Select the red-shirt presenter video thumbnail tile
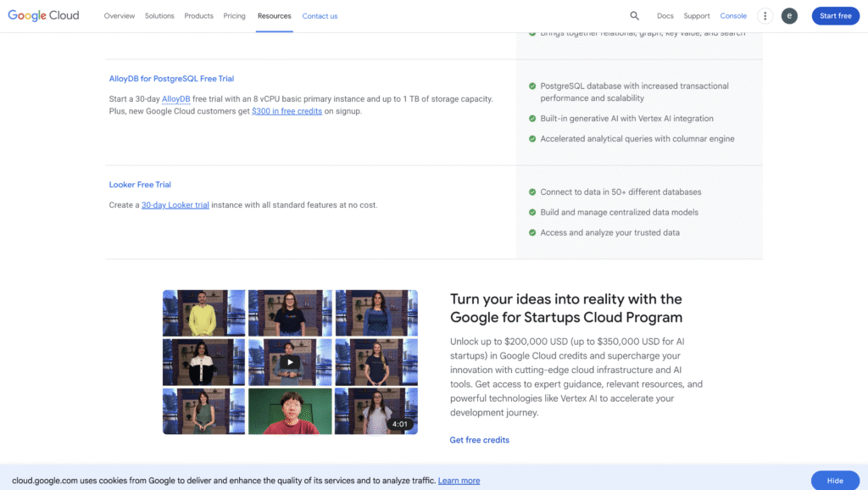The height and width of the screenshot is (490, 868). (290, 411)
